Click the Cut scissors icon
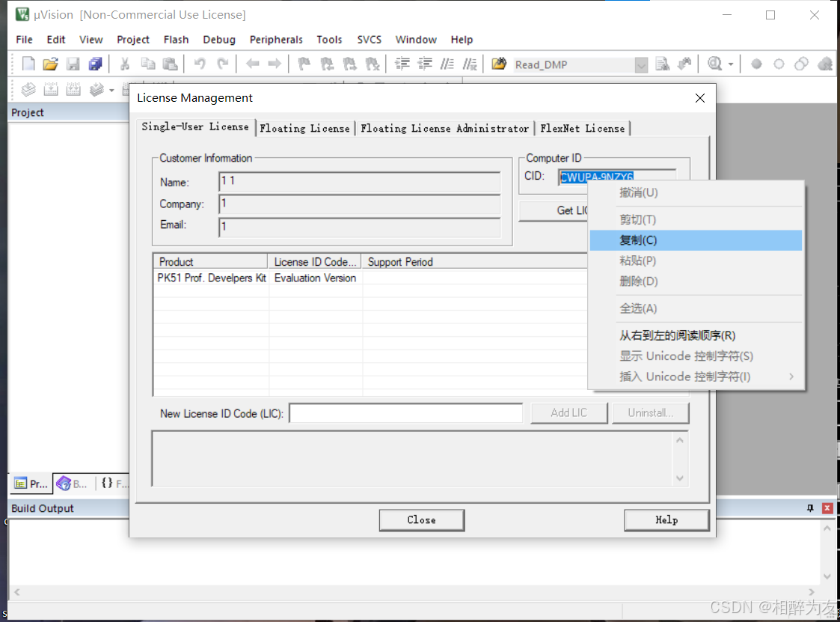840x622 pixels. 125,64
